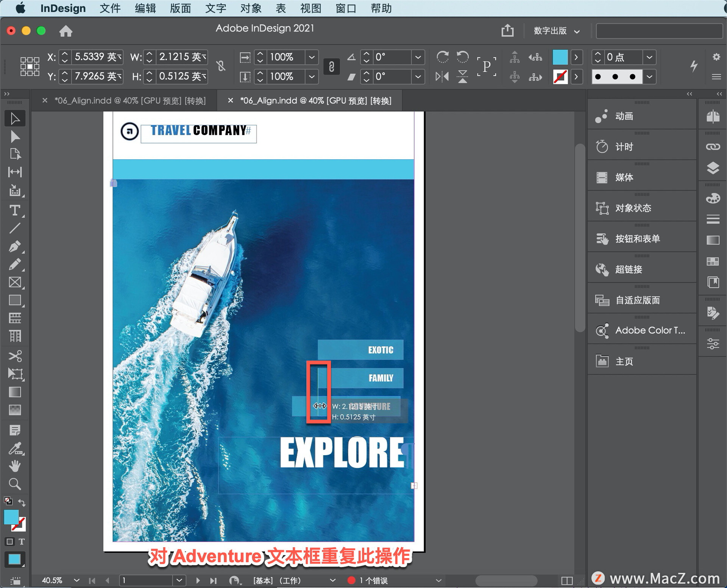Image resolution: width=727 pixels, height=588 pixels.
Task: Open the Layers panel icon
Action: 713,168
